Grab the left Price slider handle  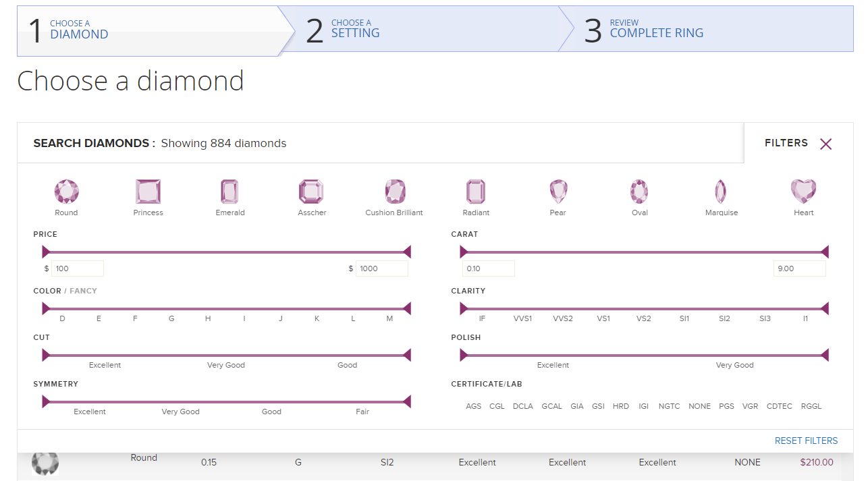46,252
